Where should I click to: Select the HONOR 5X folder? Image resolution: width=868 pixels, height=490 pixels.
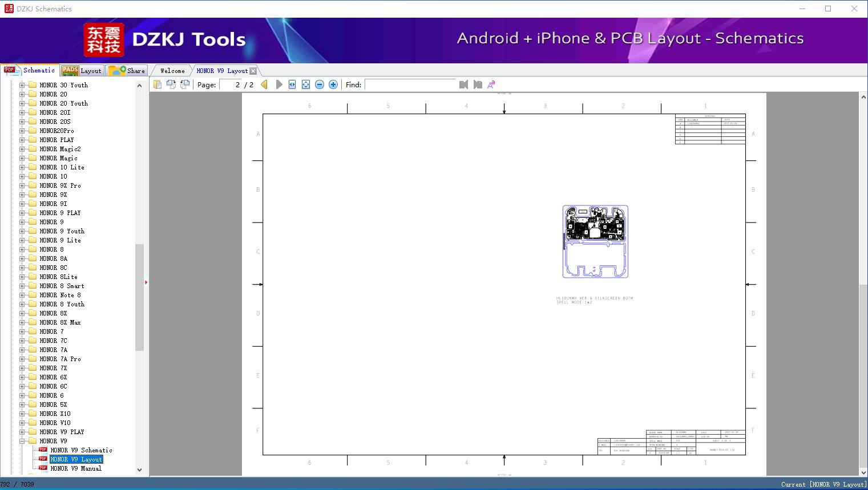pos(53,404)
